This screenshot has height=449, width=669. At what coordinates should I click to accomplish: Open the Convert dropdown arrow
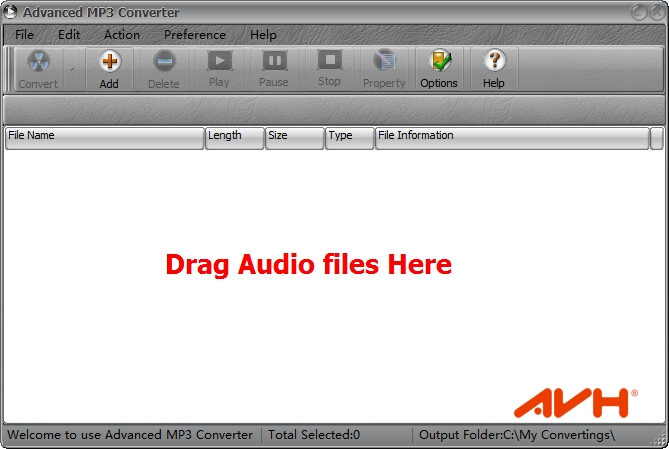coord(72,69)
